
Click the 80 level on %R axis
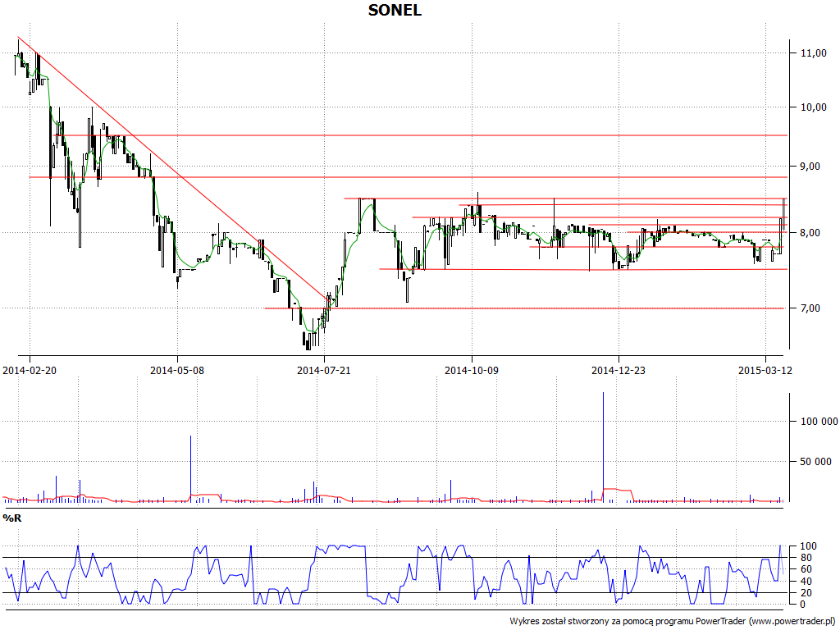coord(806,558)
